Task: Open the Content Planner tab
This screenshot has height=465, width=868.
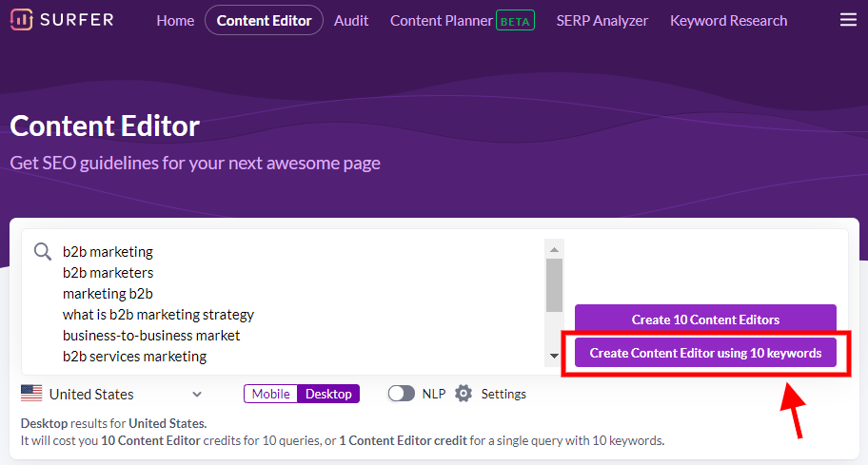Action: tap(442, 21)
